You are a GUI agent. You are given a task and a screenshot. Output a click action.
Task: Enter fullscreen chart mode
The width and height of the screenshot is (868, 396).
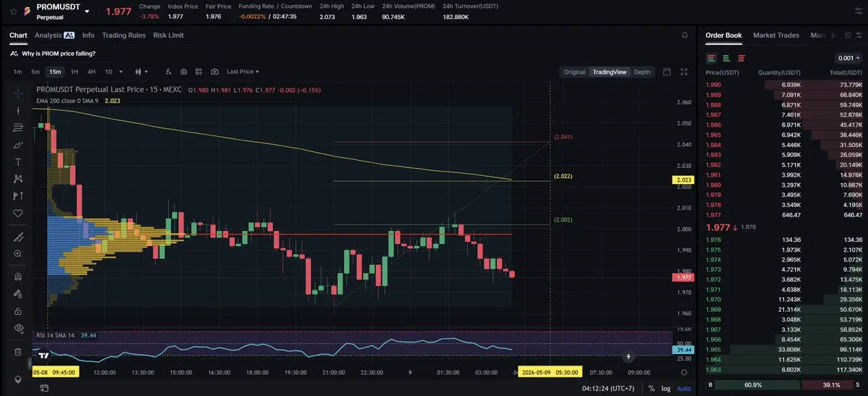[x=684, y=72]
